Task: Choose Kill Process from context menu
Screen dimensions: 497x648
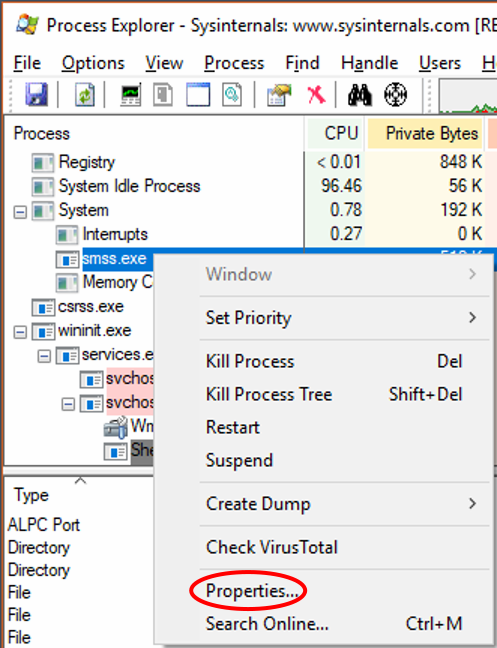Action: click(x=325, y=361)
